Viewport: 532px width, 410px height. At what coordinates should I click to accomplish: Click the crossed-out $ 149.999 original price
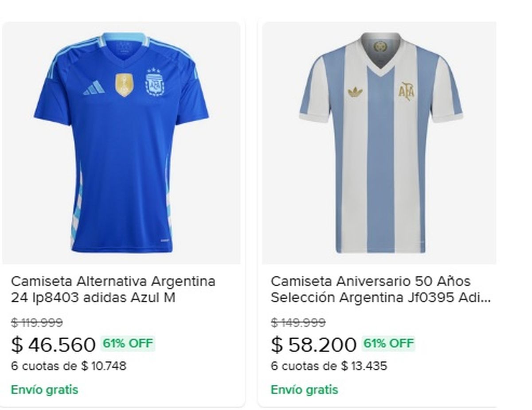point(298,323)
